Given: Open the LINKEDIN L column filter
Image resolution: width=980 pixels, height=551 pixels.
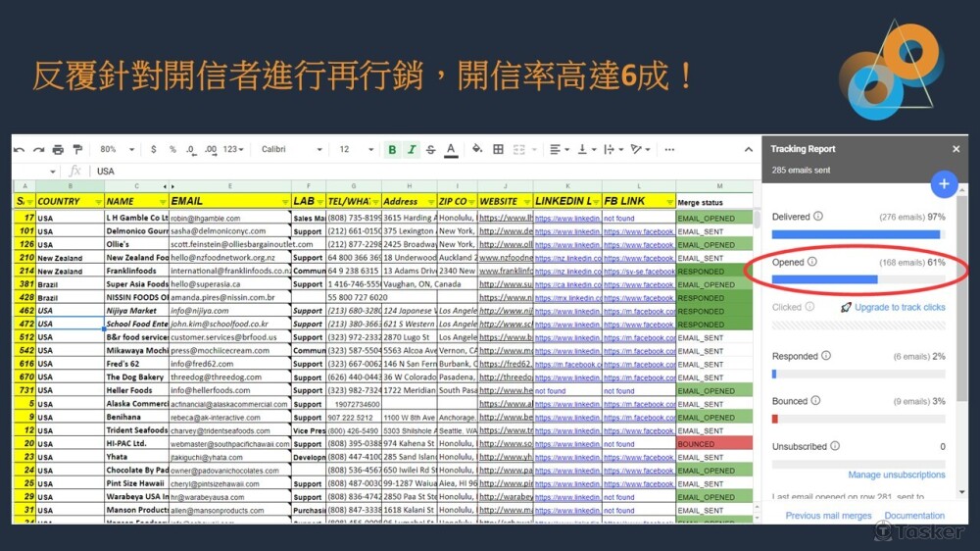Looking at the screenshot, I should [x=596, y=202].
